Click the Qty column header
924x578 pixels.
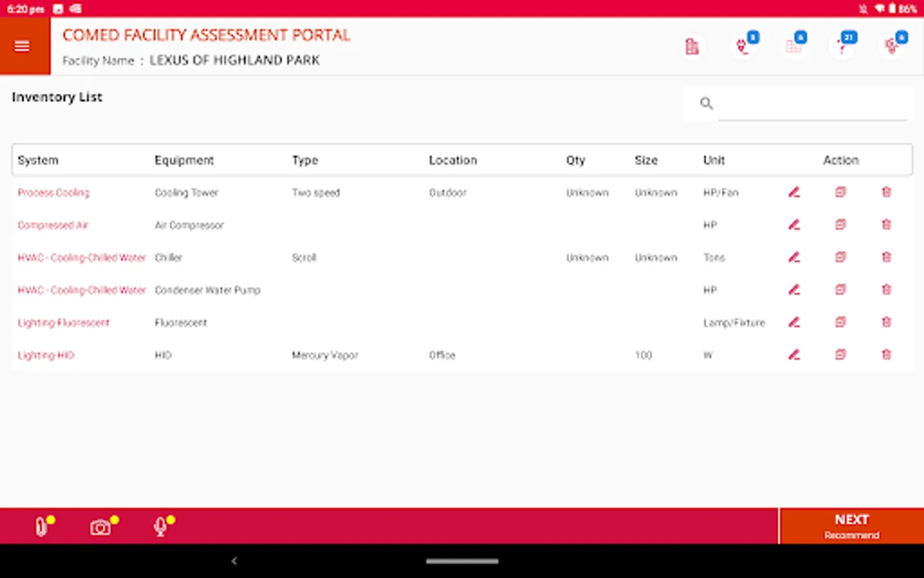576,160
